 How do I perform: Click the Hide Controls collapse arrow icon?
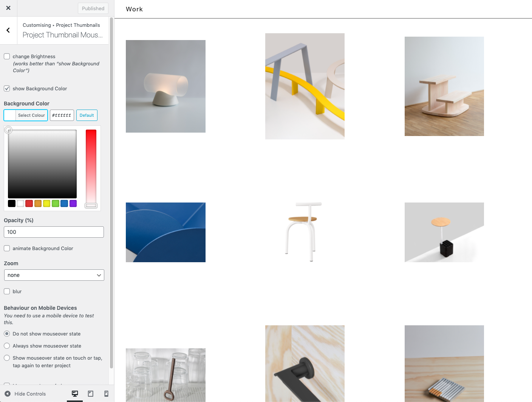tap(8, 394)
